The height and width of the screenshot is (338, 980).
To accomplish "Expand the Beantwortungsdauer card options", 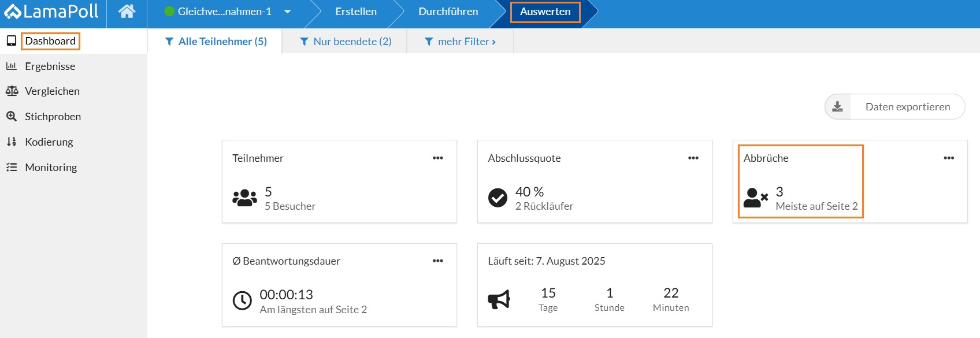I will tap(438, 261).
